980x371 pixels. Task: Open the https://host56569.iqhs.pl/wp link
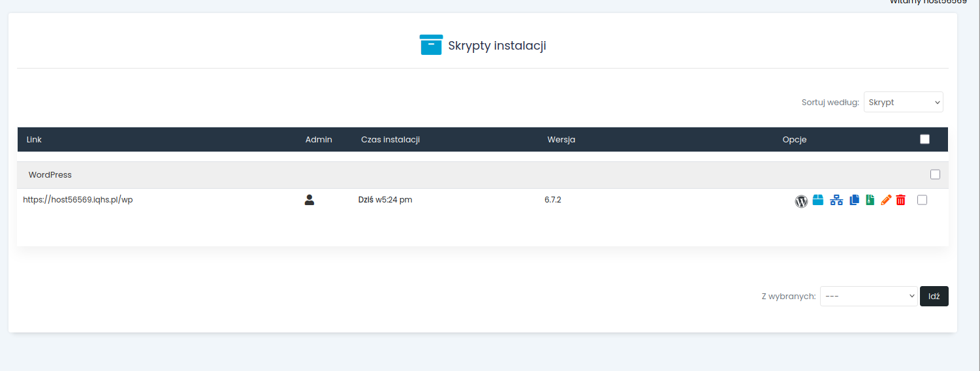78,200
